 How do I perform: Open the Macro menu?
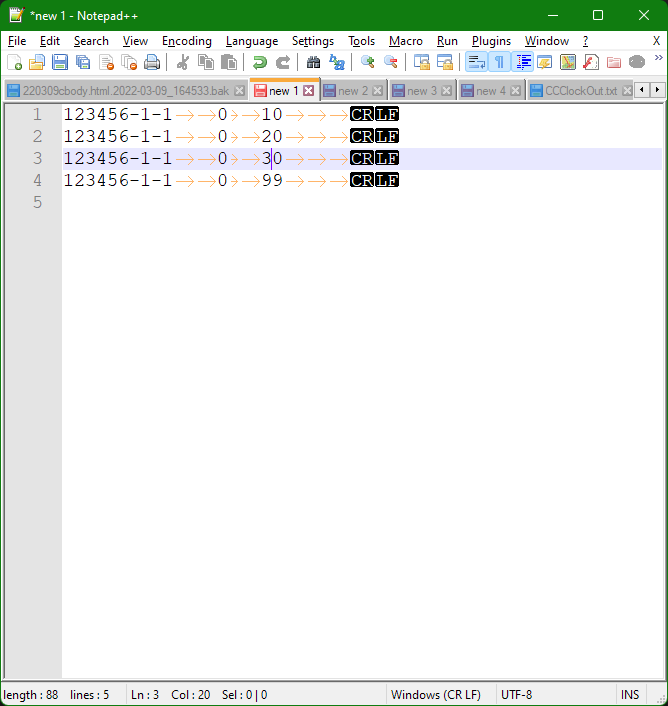click(x=406, y=41)
